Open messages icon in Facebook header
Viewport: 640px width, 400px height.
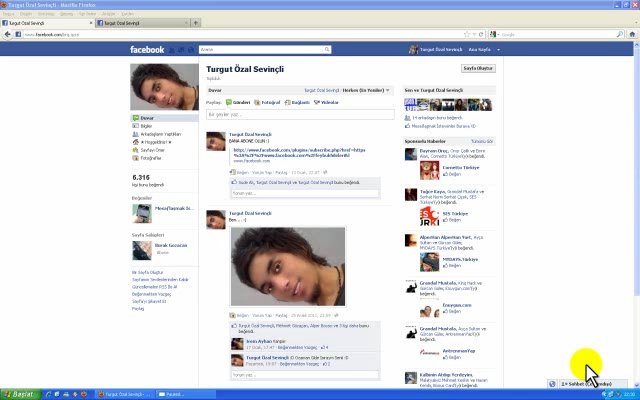[x=181, y=50]
